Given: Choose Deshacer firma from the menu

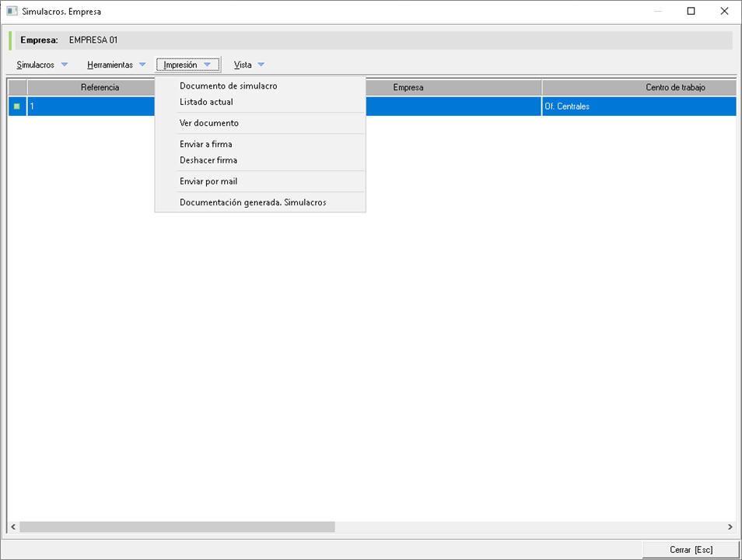Looking at the screenshot, I should pyautogui.click(x=208, y=160).
